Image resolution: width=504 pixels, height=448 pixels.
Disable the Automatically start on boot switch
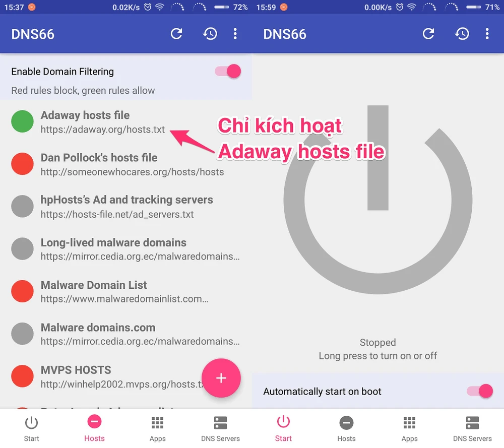pos(480,391)
